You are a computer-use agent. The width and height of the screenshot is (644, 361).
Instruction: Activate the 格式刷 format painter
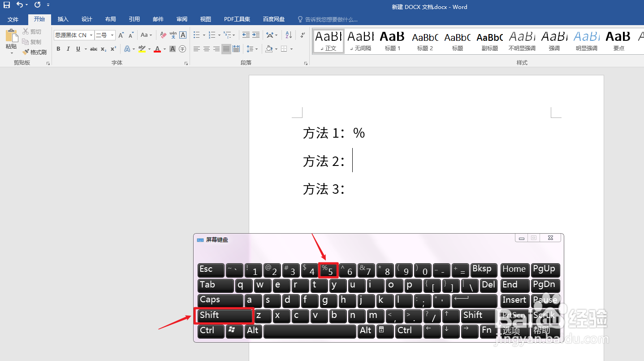35,52
